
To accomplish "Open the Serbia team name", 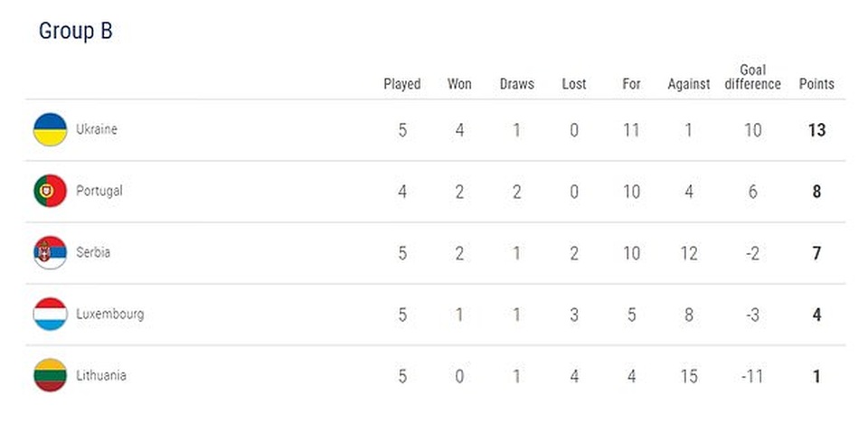I will pos(93,252).
